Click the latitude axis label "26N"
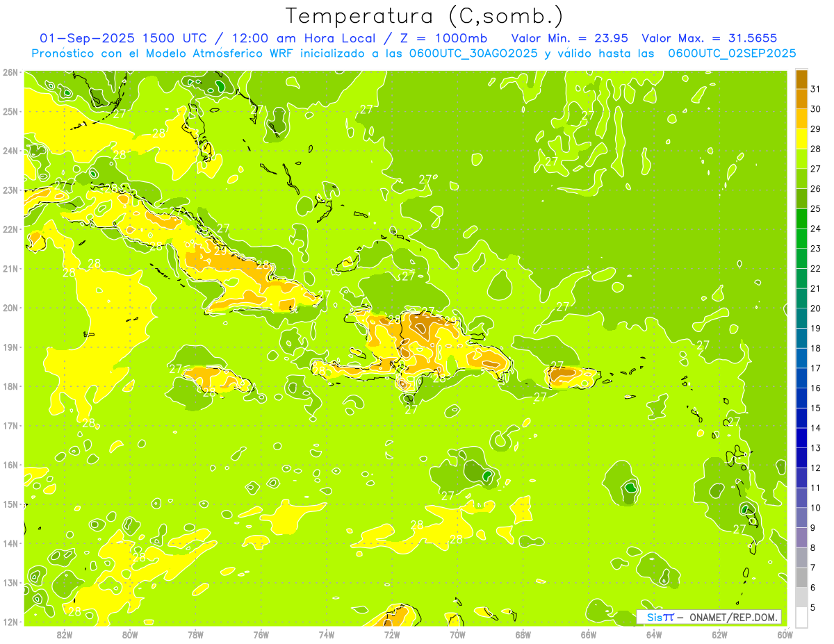 [x=10, y=72]
